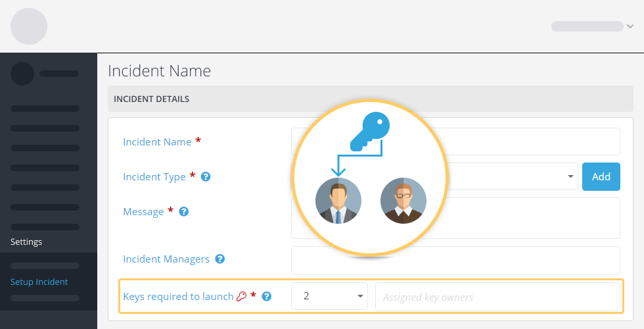Select the avatar wearing glasses
644x329 pixels.
pos(403,201)
